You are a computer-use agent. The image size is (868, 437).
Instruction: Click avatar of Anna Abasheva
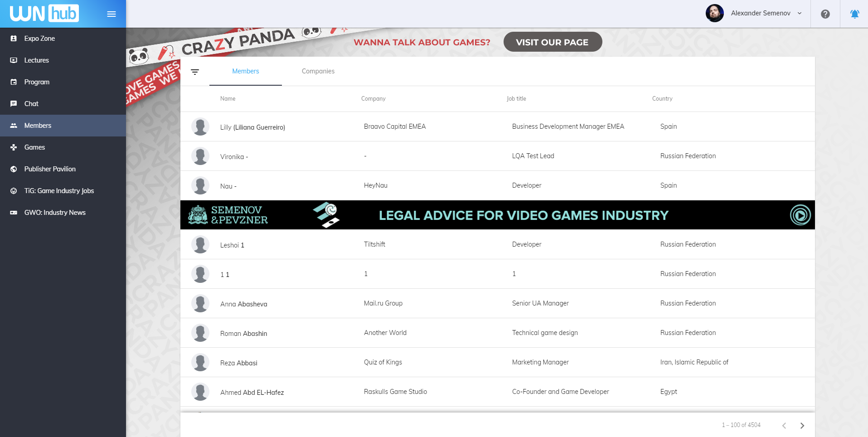click(200, 303)
